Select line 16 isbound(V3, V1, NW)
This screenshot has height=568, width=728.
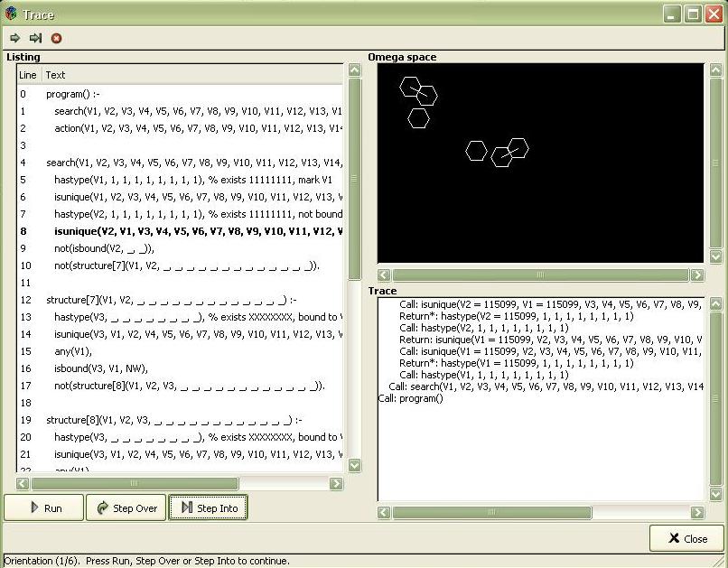click(180, 368)
